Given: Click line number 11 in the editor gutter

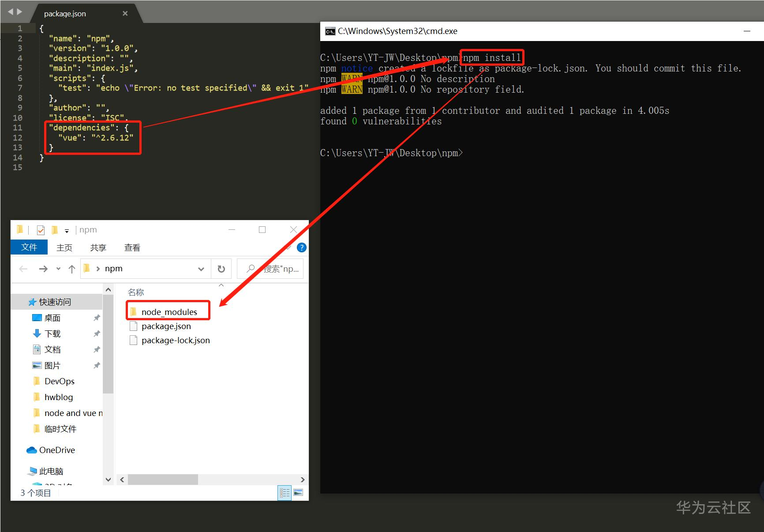Looking at the screenshot, I should pyautogui.click(x=17, y=127).
